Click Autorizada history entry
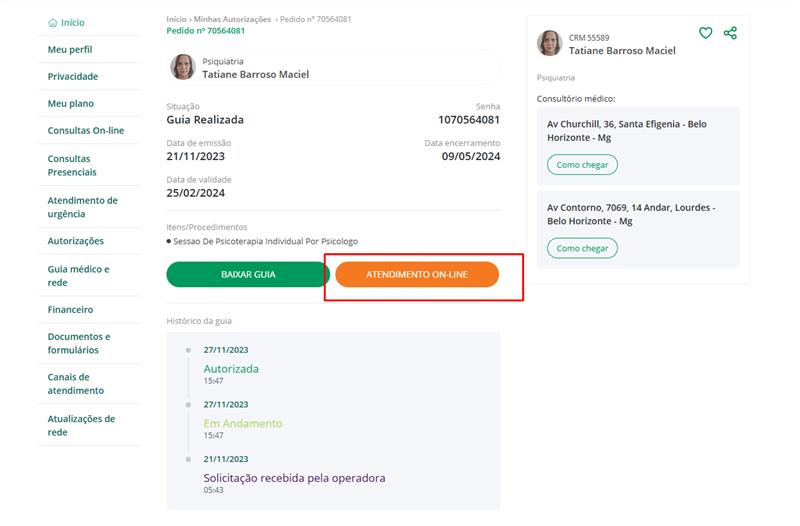This screenshot has height=526, width=800. coord(231,369)
